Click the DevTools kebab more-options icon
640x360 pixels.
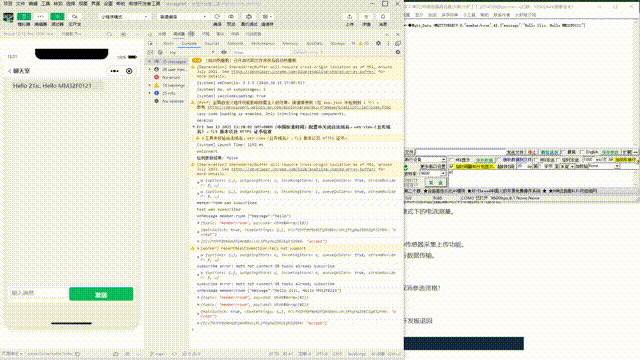pos(388,43)
